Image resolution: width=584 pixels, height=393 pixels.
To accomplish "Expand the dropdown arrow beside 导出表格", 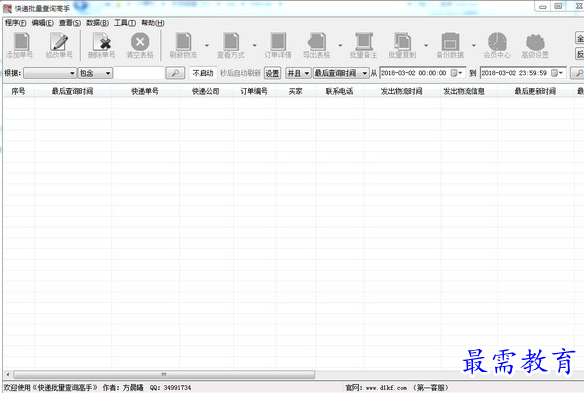I will [340, 45].
